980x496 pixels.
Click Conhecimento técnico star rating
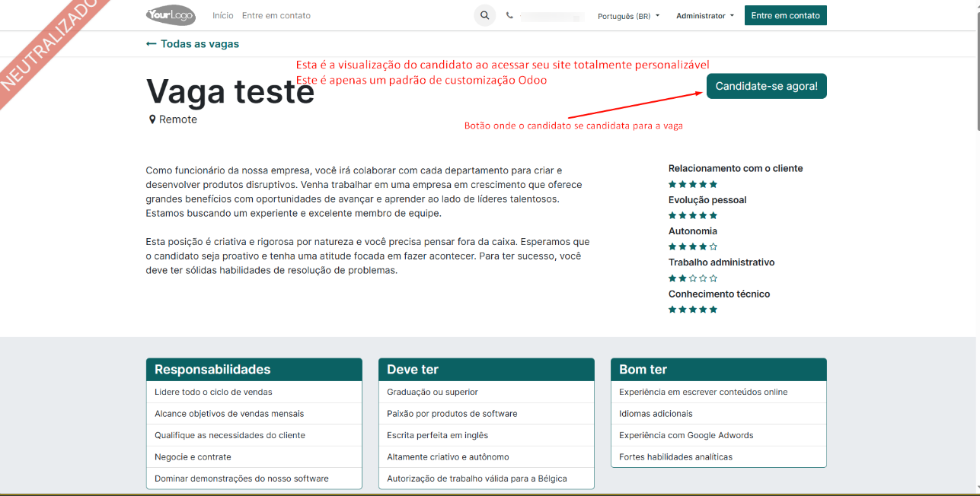[693, 310]
